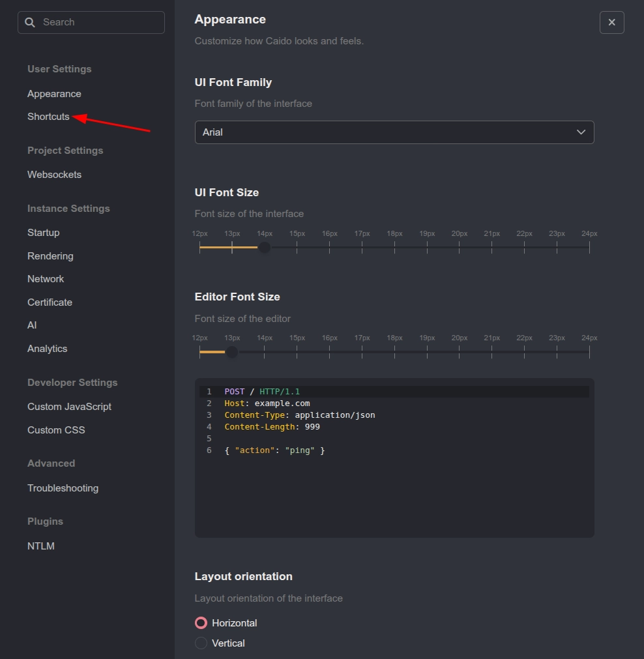Screen dimensions: 644x659
Task: Select the Vertical layout radio button
Action: [x=201, y=643]
